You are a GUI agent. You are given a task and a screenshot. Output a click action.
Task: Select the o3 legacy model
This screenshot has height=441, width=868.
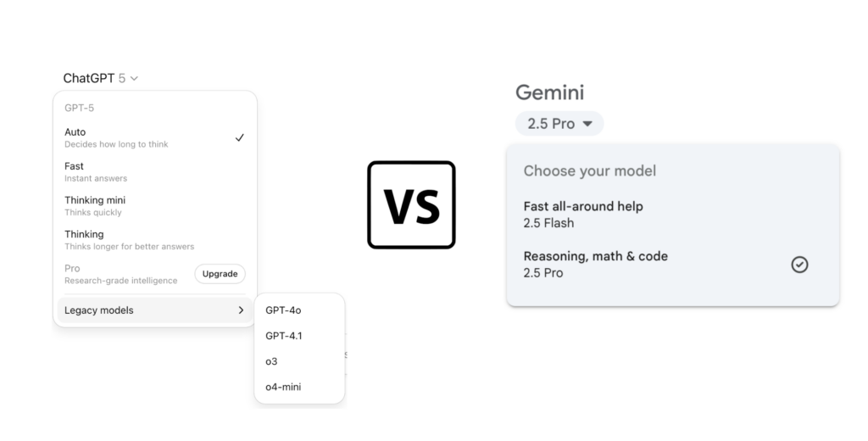pyautogui.click(x=271, y=361)
